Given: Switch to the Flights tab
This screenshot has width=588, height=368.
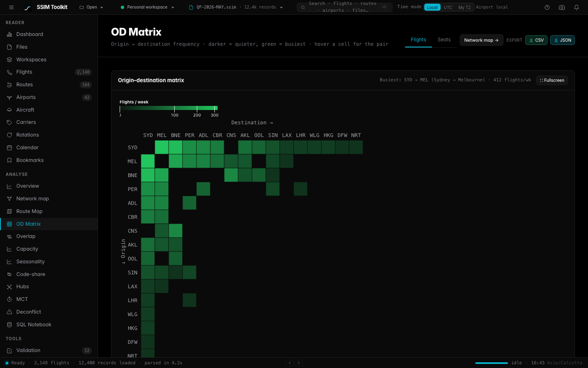Looking at the screenshot, I should pyautogui.click(x=419, y=40).
